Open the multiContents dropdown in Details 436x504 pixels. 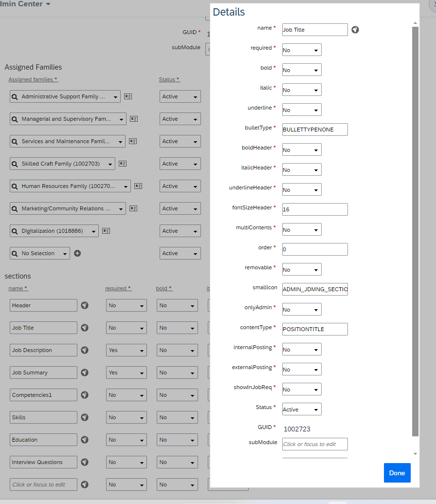coord(302,229)
